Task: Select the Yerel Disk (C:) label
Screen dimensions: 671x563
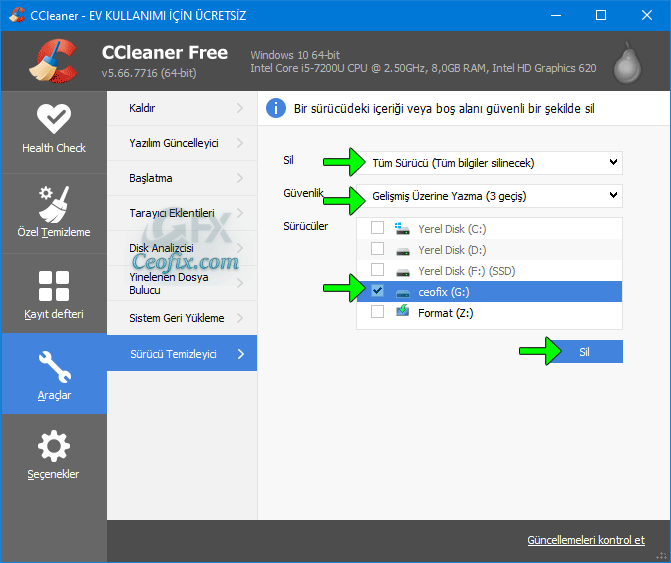Action: point(452,229)
